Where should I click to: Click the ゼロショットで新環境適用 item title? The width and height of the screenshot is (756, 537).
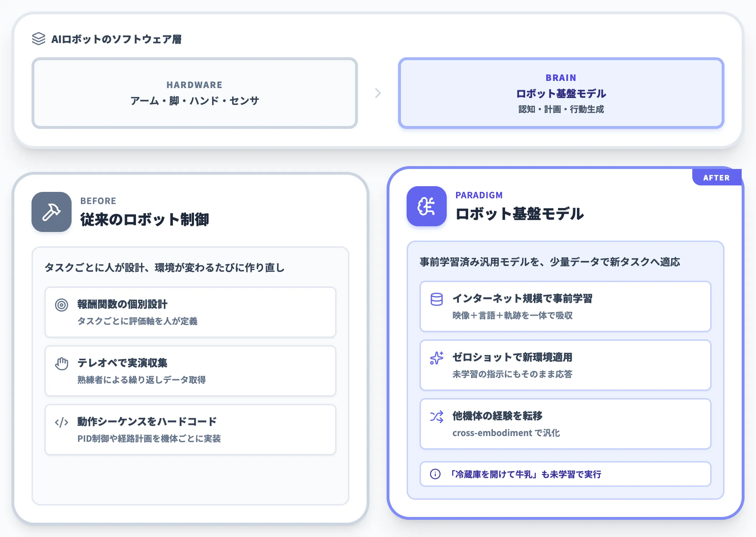[x=513, y=357]
